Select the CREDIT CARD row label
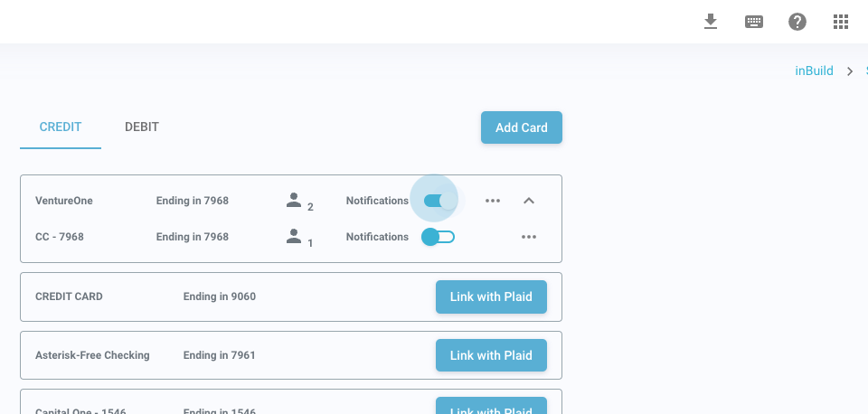 (x=69, y=296)
